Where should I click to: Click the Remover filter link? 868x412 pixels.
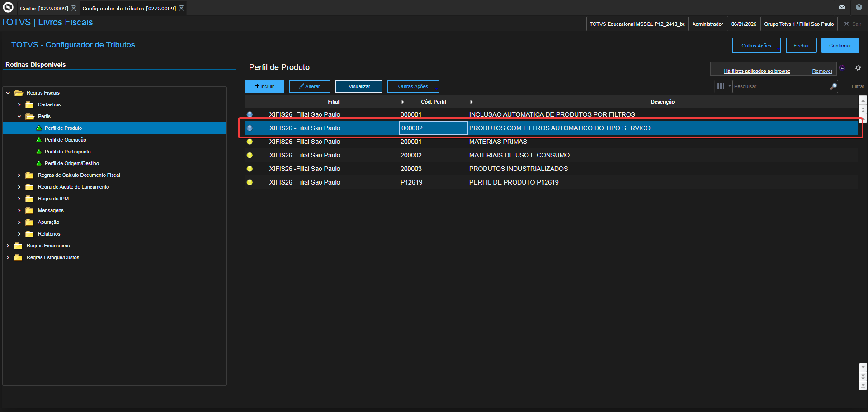point(822,71)
